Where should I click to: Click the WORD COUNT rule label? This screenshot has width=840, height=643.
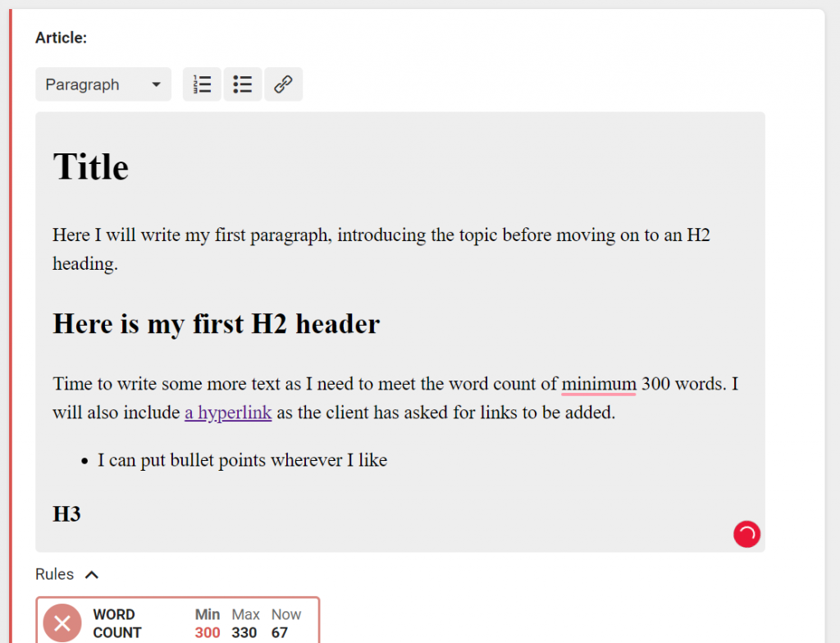pyautogui.click(x=117, y=623)
